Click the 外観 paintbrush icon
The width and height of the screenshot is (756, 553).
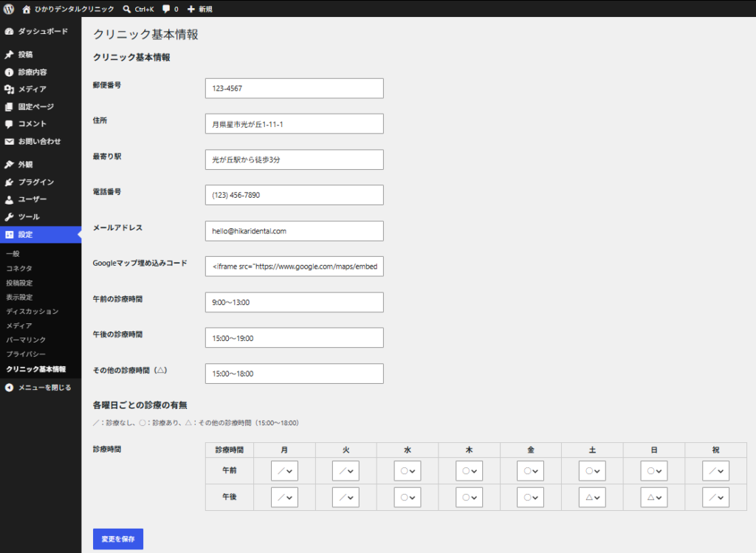(9, 165)
